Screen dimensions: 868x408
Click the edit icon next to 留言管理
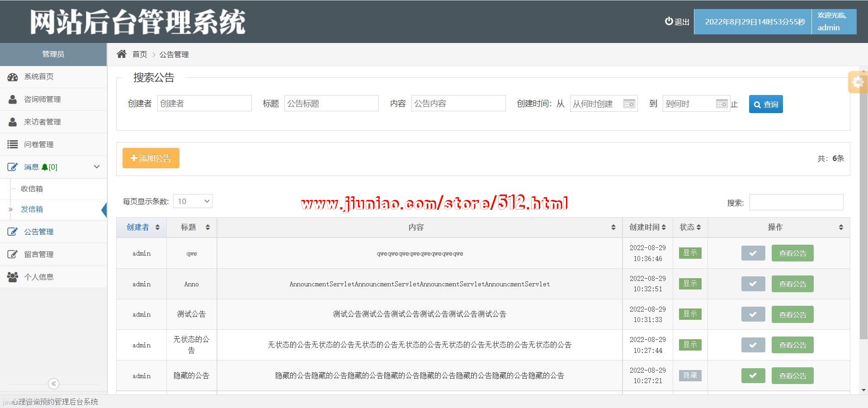click(13, 254)
